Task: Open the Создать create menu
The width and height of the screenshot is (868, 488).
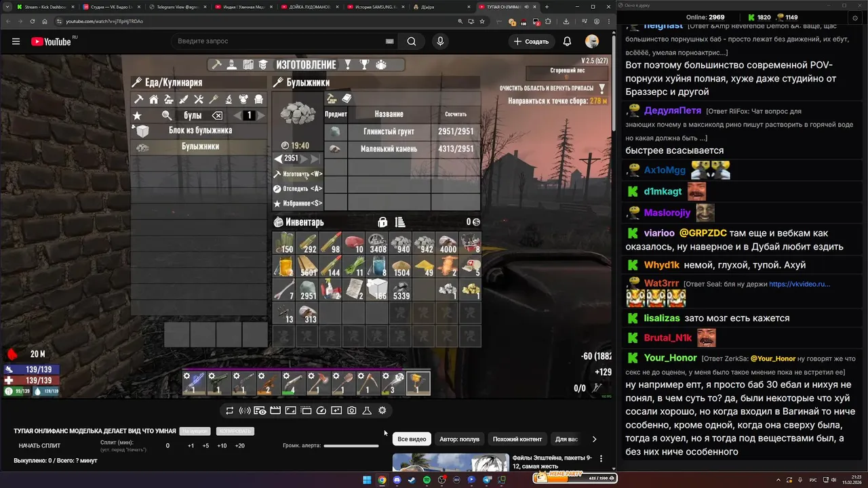Action: point(532,41)
